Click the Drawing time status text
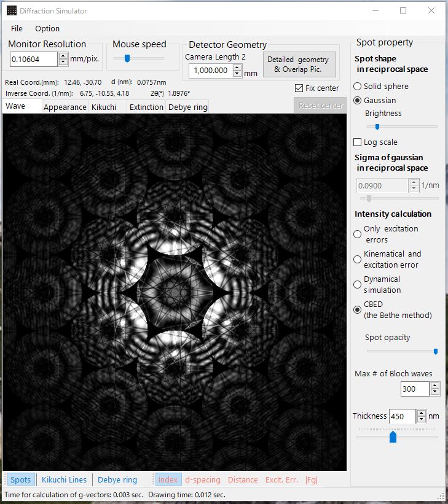Viewport: 448px width, 504px height. click(187, 495)
